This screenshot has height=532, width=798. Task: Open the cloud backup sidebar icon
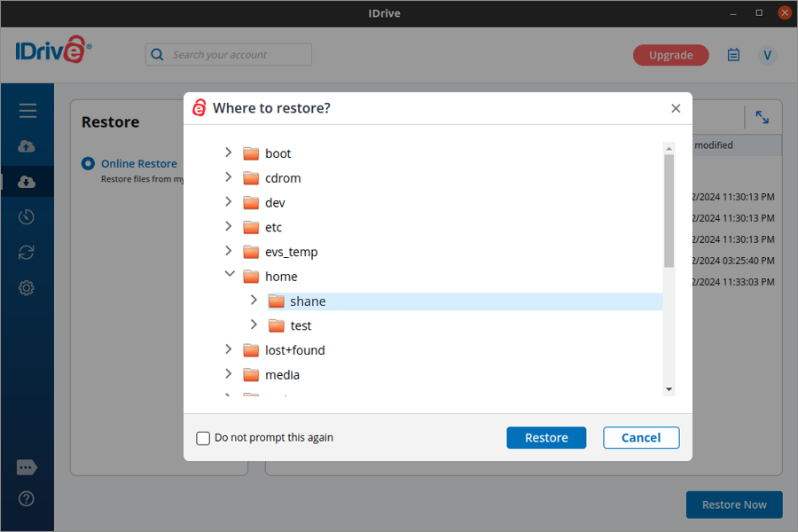click(27, 146)
